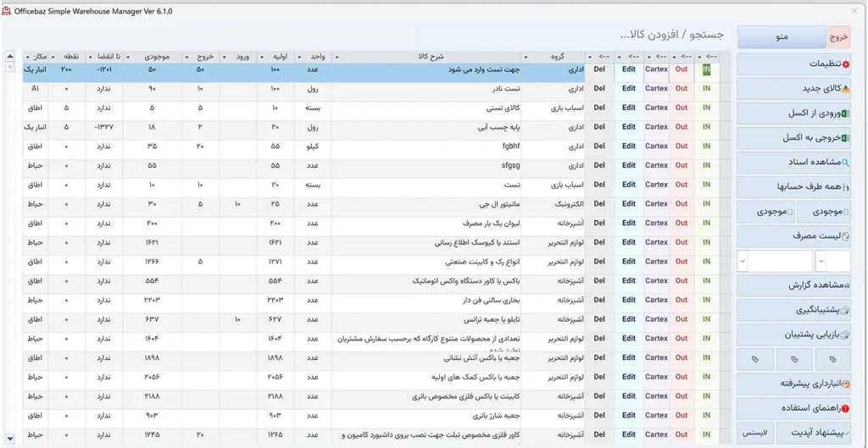Click the clock icon on انبارداری پیشرفته
Viewport: 868px width, 448px height.
tap(845, 384)
